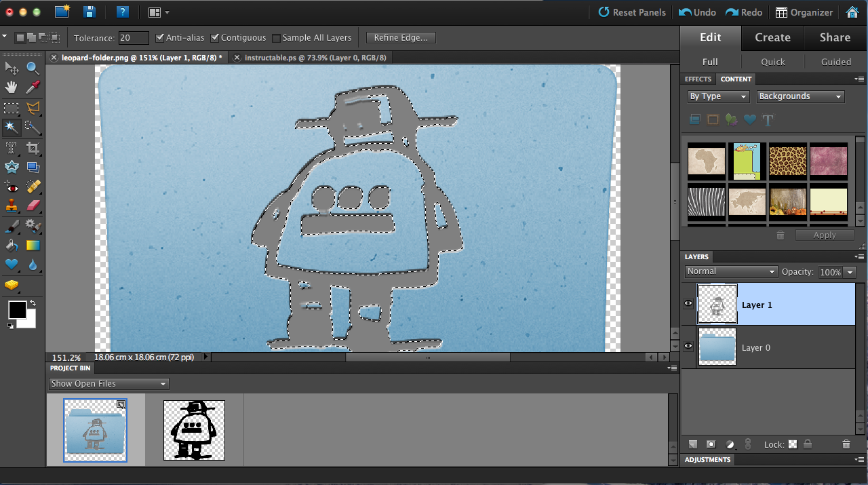Hide Layer 0 with eye icon
Viewport: 868px width, 485px height.
pos(688,347)
